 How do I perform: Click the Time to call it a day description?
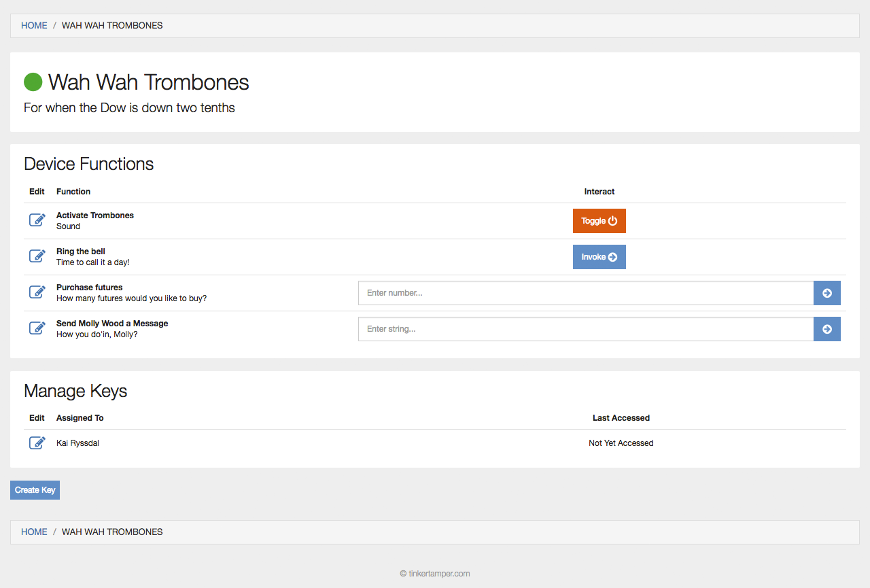(93, 262)
